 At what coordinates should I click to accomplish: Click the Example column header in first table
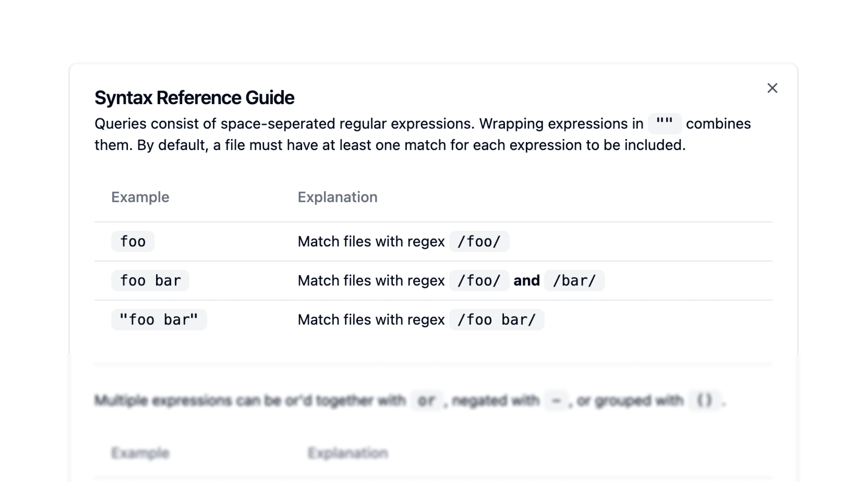click(140, 197)
